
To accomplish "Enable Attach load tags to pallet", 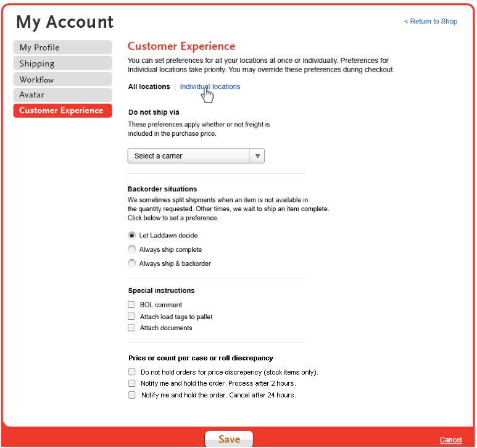I will point(131,317).
